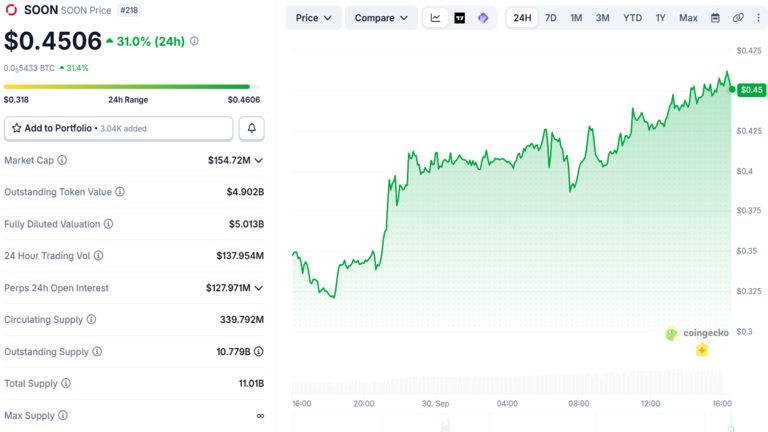Image resolution: width=768 pixels, height=432 pixels.
Task: Click the Perps 24h Open Interest label
Action: [56, 288]
